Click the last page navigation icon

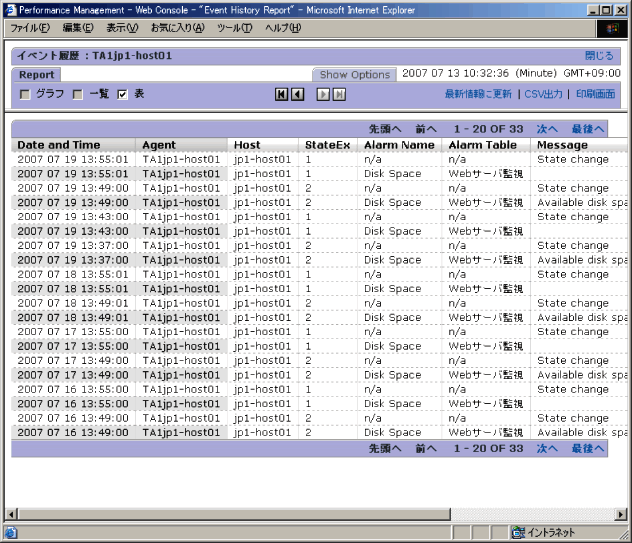[x=339, y=94]
